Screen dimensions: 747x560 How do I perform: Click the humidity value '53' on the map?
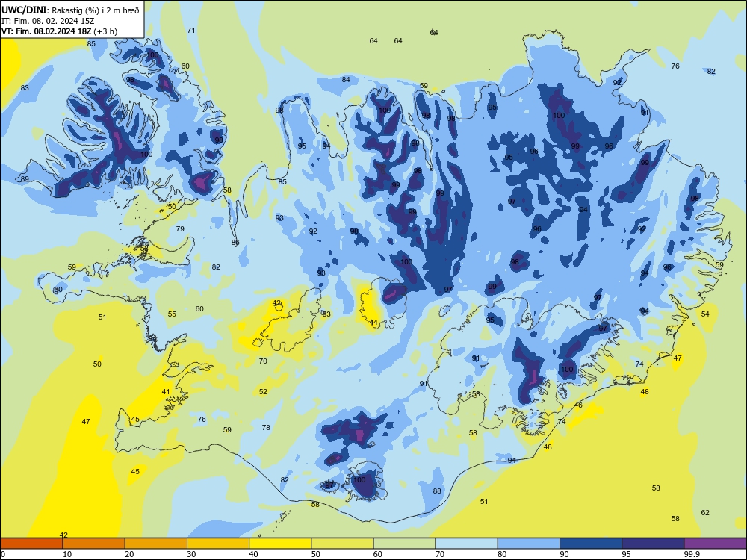(326, 314)
